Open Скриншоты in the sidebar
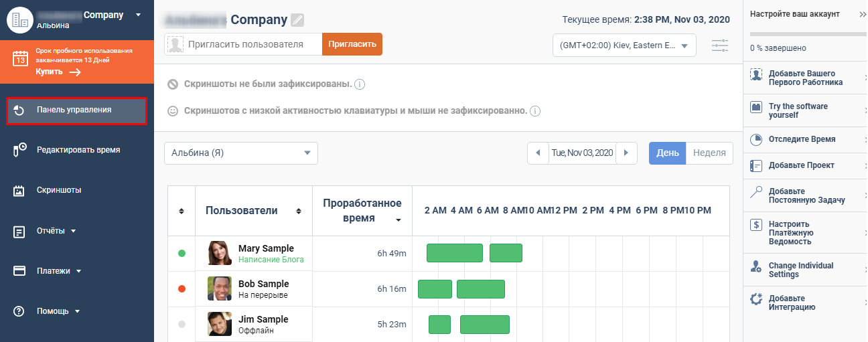Screen dimensions: 868x342 pos(59,190)
